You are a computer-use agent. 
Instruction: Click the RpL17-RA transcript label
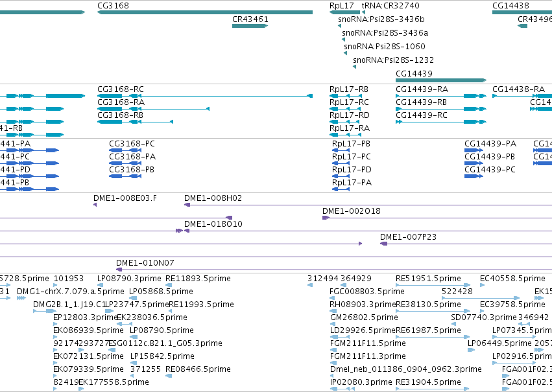(350, 128)
